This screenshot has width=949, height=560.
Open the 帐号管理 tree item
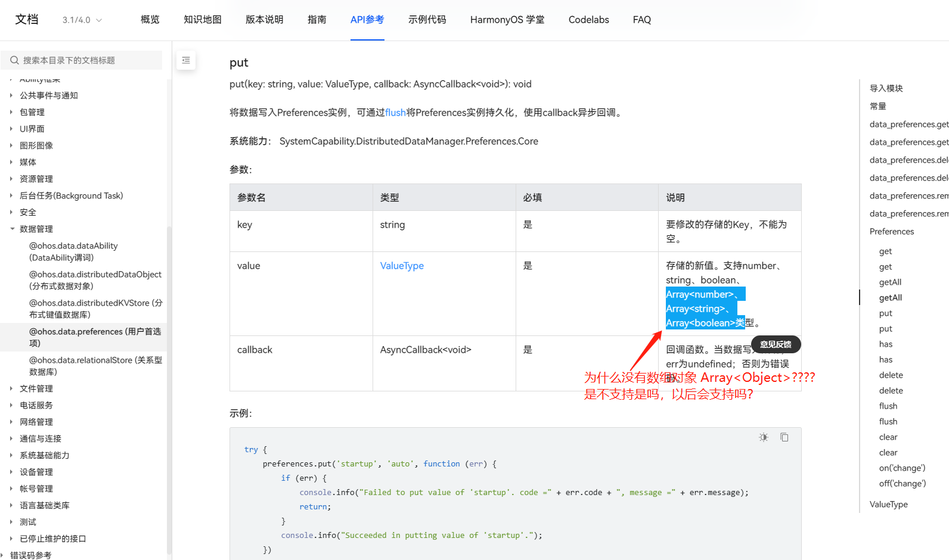click(x=36, y=489)
